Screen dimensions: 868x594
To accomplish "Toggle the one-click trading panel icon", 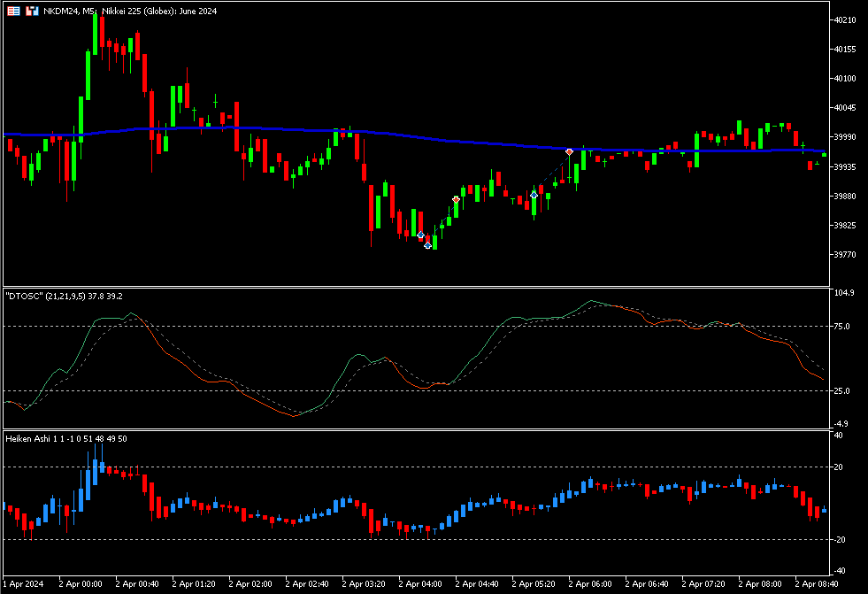I will 32,12.
